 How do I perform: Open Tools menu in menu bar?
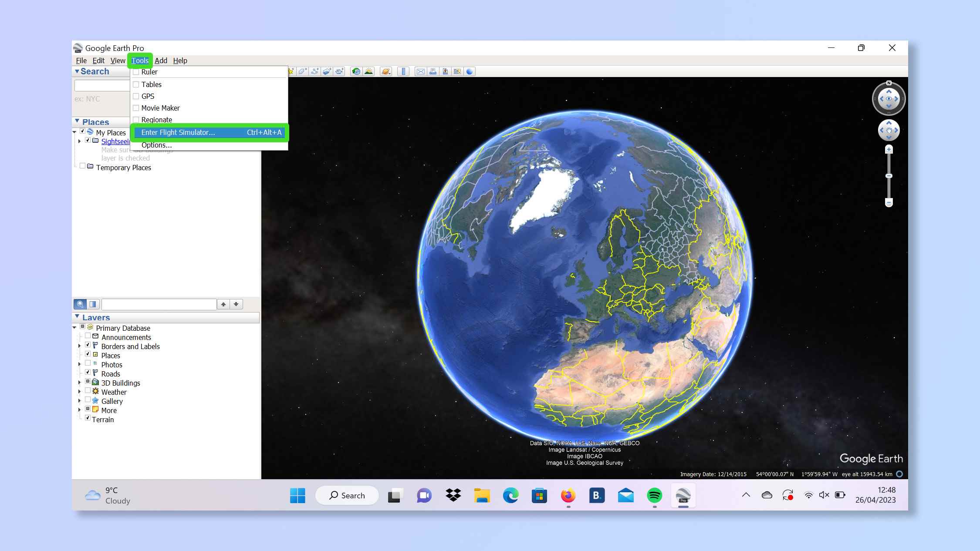(139, 60)
